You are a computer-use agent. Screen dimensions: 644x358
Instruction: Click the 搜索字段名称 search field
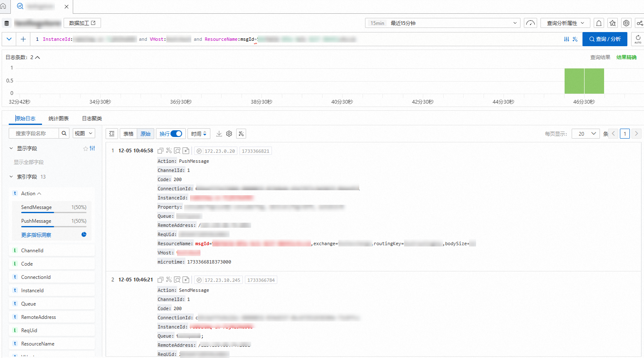point(34,133)
